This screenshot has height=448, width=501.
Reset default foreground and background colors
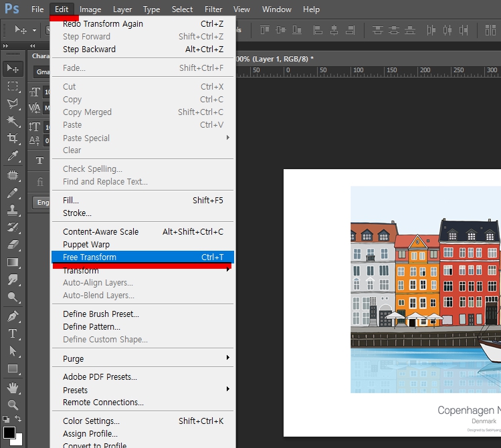pyautogui.click(x=6, y=419)
